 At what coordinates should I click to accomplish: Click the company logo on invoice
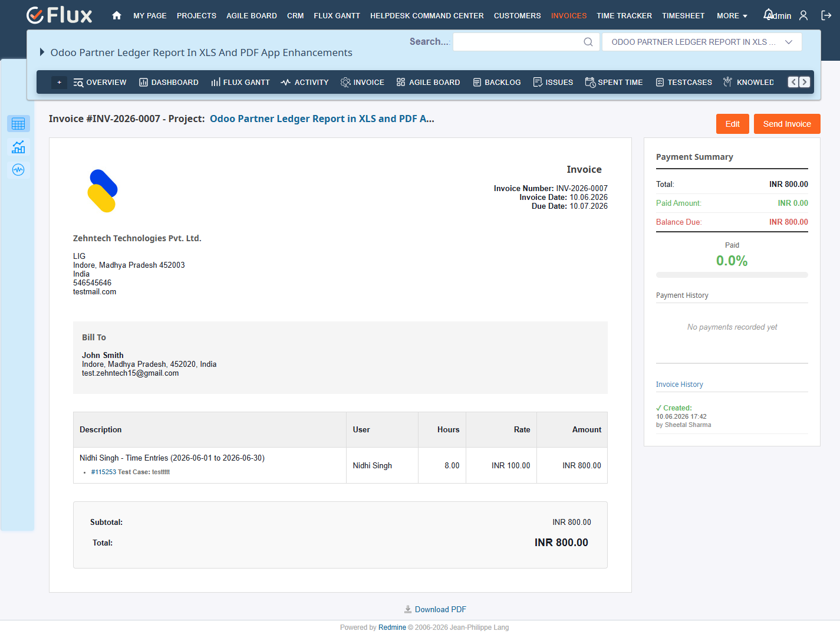103,191
